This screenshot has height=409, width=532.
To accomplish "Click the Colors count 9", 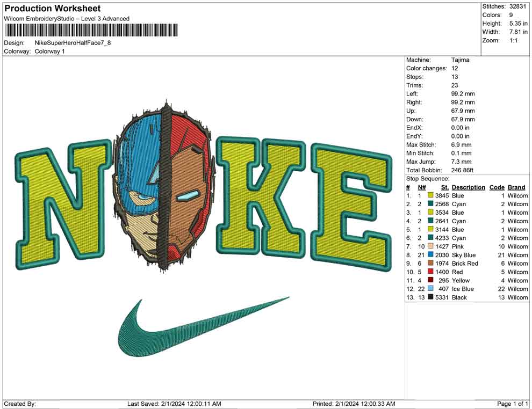I will (511, 15).
